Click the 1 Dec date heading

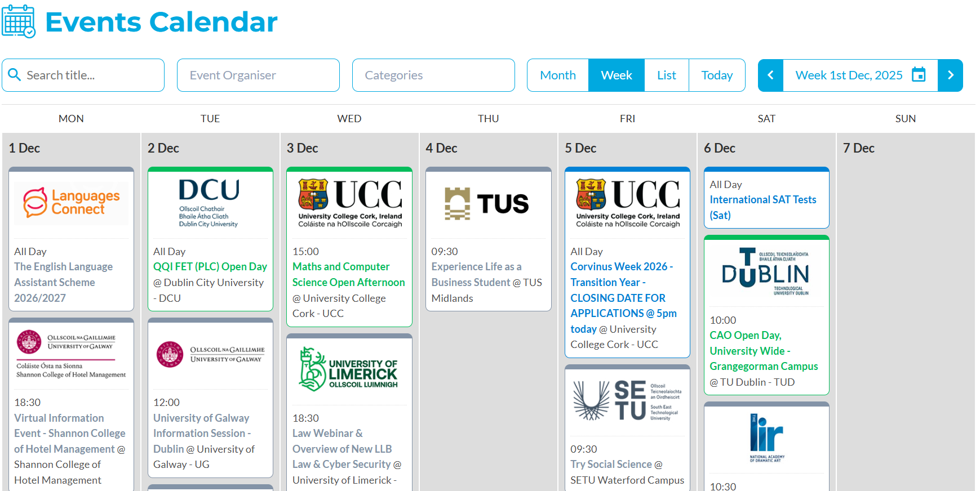24,148
